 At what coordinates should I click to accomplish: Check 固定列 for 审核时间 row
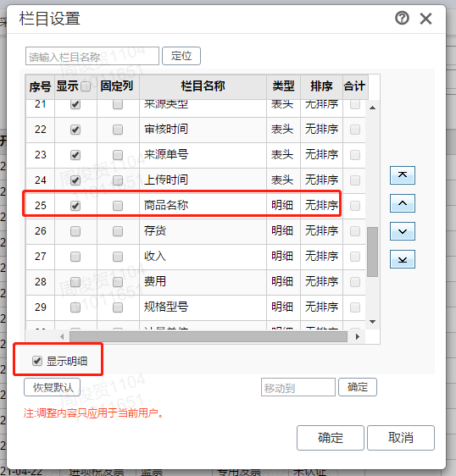118,130
